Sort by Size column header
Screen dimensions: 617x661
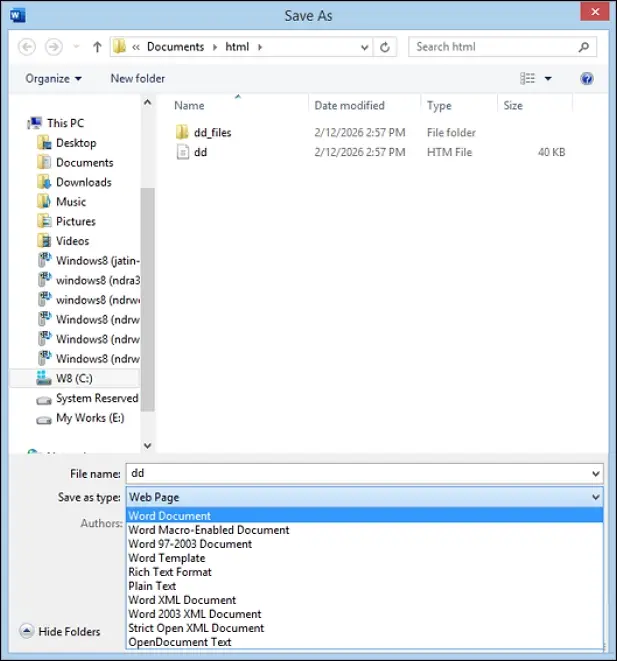(x=513, y=105)
